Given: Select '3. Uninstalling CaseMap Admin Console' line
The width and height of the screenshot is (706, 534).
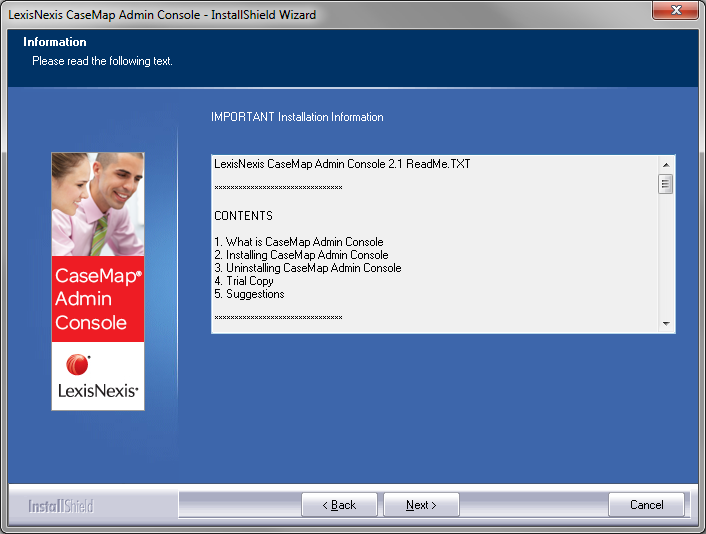Looking at the screenshot, I should tap(308, 268).
